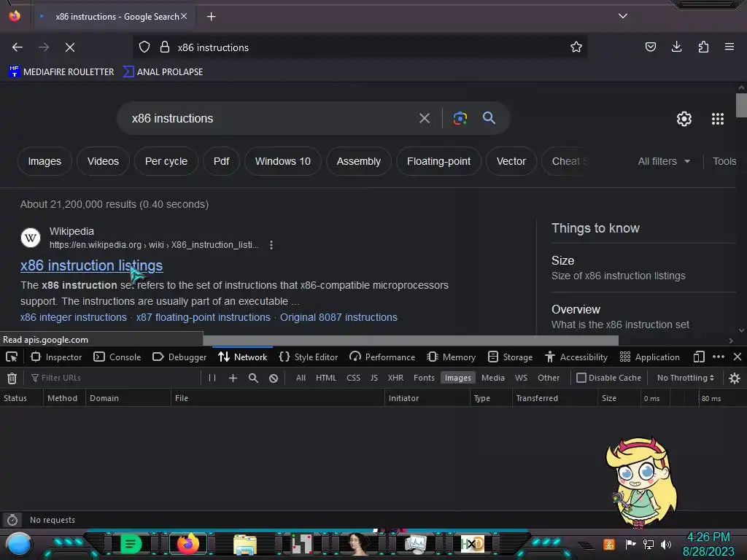Open File Explorer from the taskbar

tap(245, 544)
